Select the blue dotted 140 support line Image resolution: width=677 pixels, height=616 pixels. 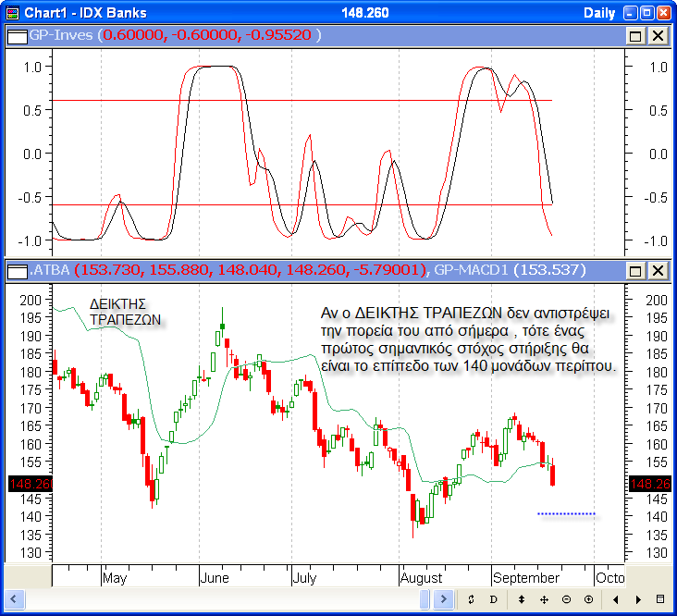(566, 513)
